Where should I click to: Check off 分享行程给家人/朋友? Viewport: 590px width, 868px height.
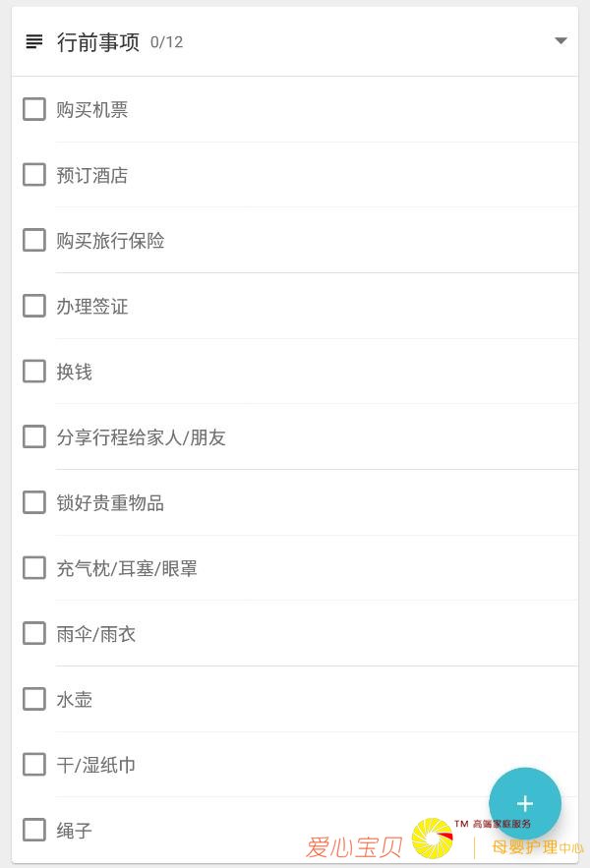[x=33, y=436]
